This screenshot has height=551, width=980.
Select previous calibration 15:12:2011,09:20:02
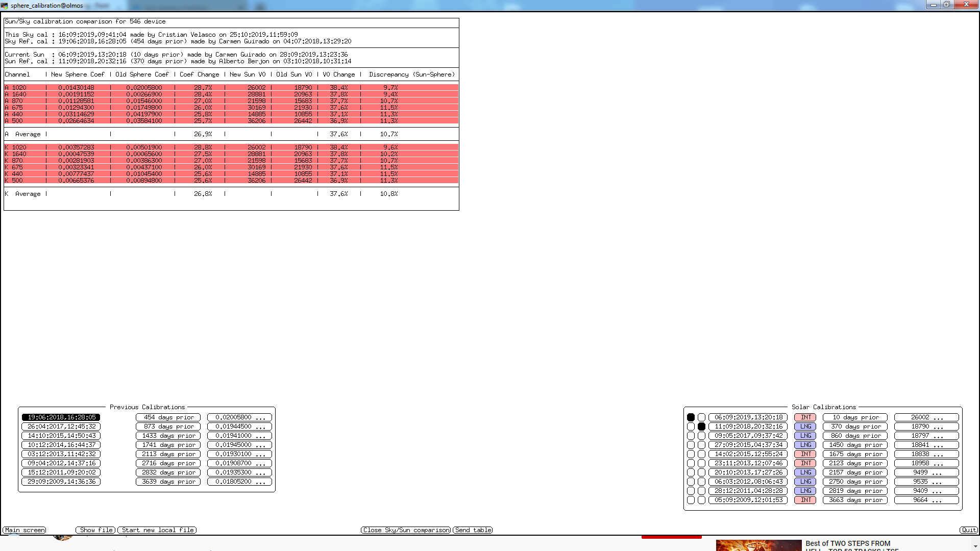point(61,472)
